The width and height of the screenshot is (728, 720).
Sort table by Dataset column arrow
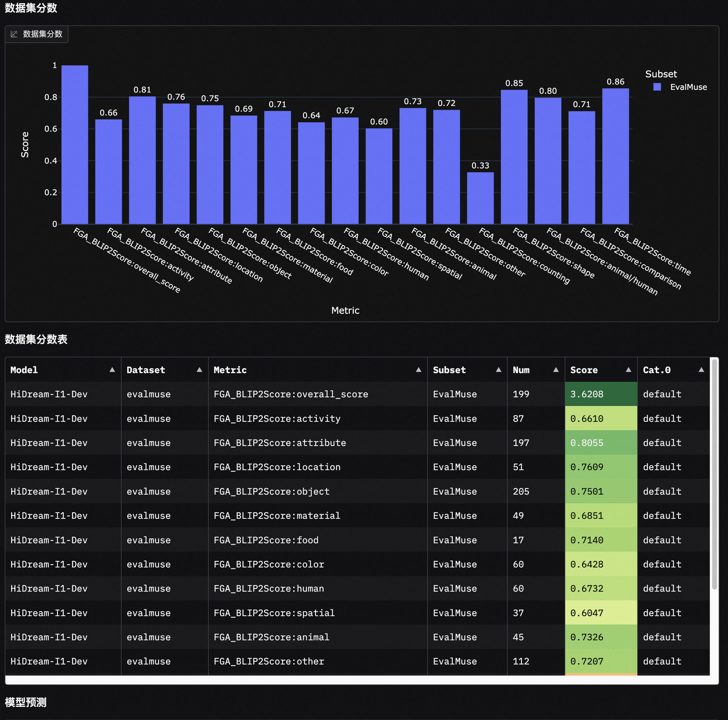point(199,370)
